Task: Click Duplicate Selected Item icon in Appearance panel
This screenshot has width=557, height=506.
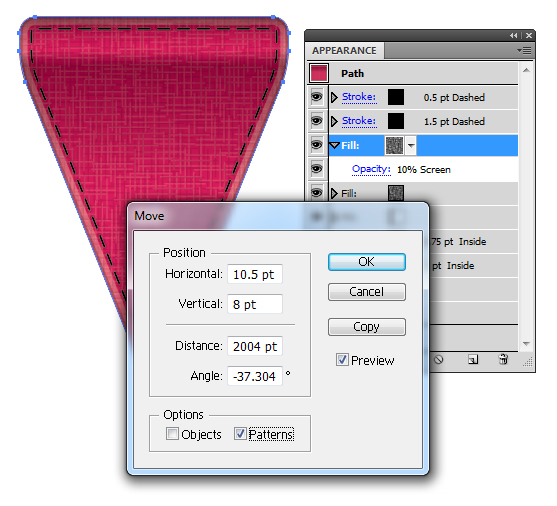Action: (472, 360)
